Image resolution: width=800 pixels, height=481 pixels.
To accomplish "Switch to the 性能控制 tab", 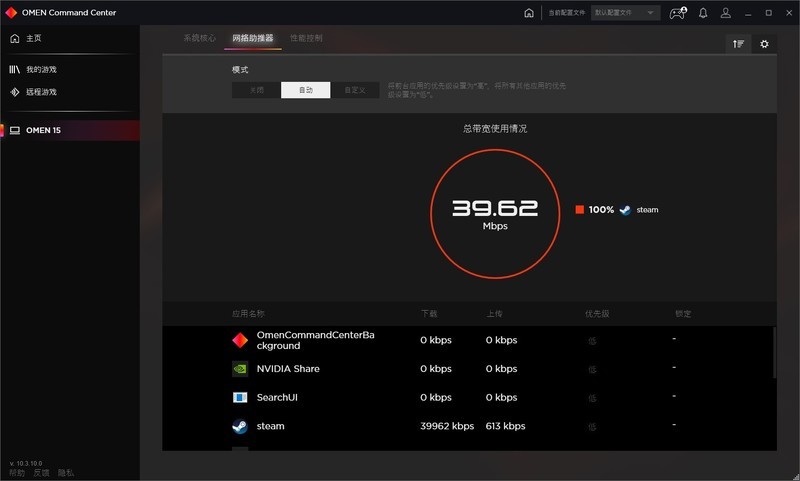I will click(x=306, y=38).
